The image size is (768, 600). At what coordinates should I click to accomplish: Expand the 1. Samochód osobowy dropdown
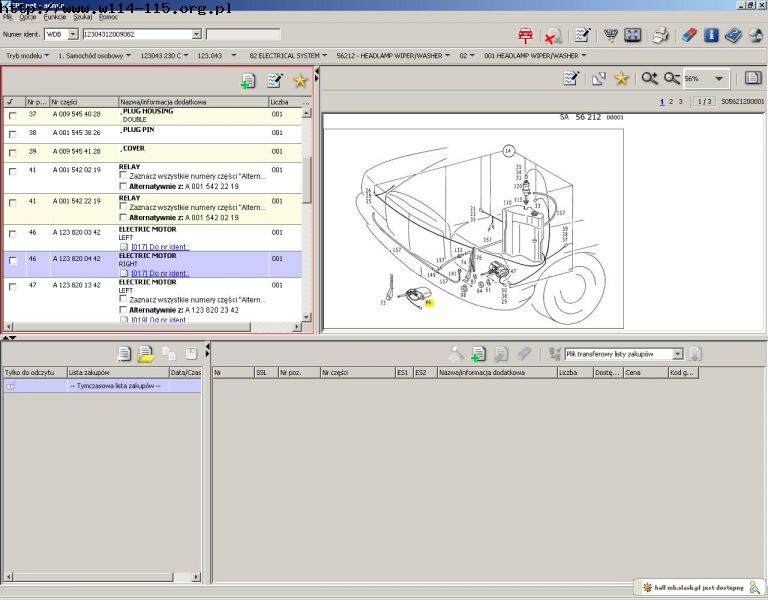click(94, 56)
